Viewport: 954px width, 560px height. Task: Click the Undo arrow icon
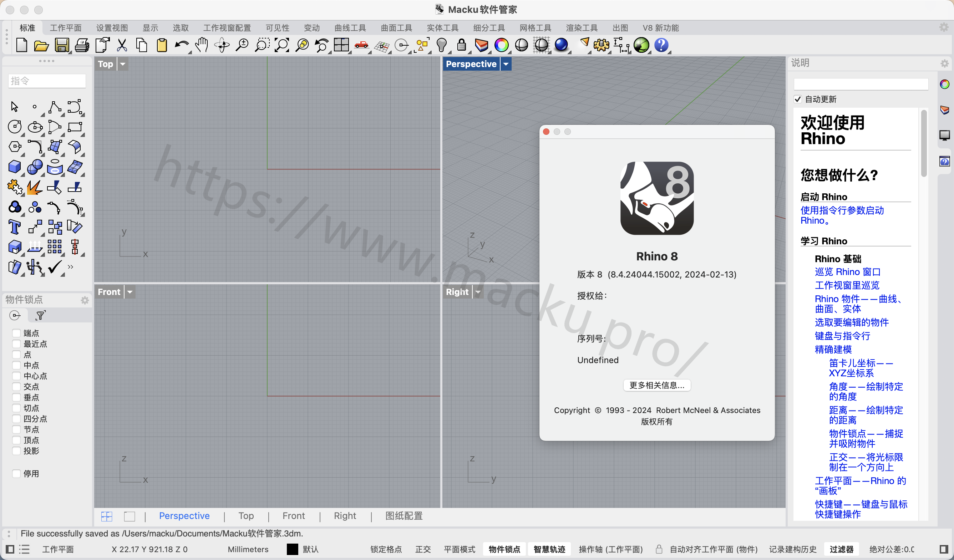coord(182,45)
